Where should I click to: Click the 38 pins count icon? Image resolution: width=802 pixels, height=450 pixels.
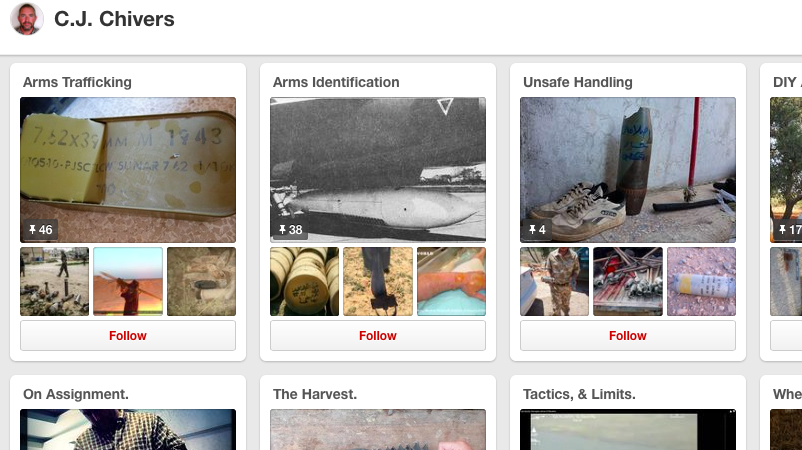pyautogui.click(x=291, y=230)
